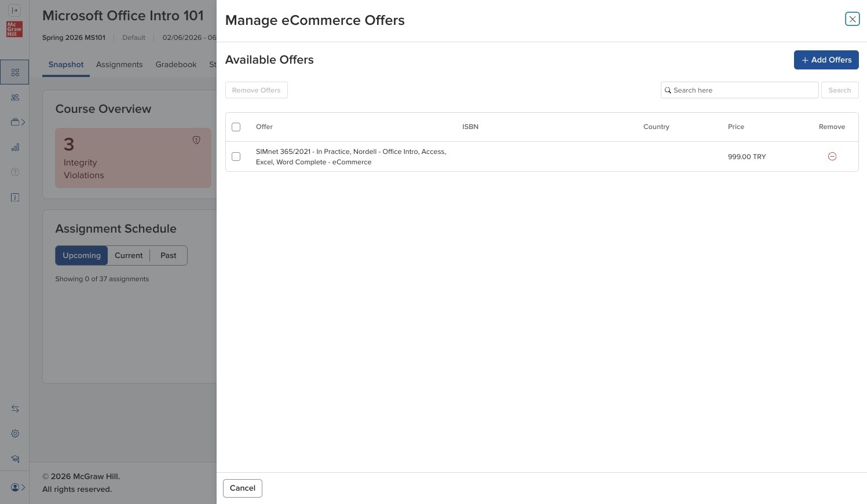Switch to the Assignments tab
Viewport: 867px width, 504px height.
click(119, 65)
